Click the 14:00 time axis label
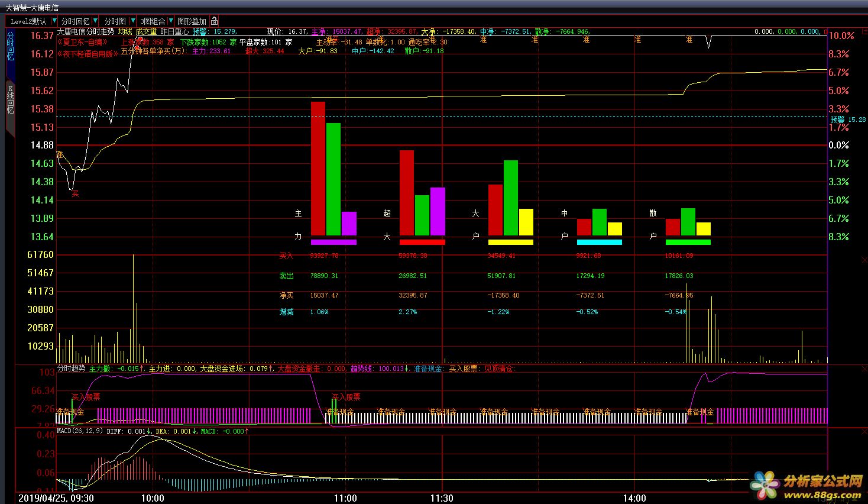Image resolution: width=868 pixels, height=504 pixels. pyautogui.click(x=634, y=499)
